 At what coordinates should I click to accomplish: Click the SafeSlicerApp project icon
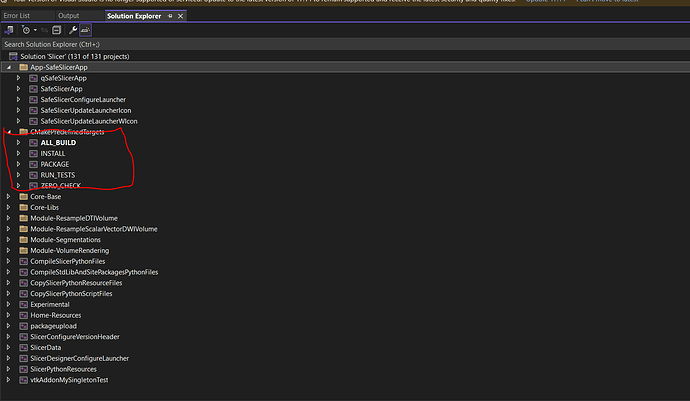33,89
